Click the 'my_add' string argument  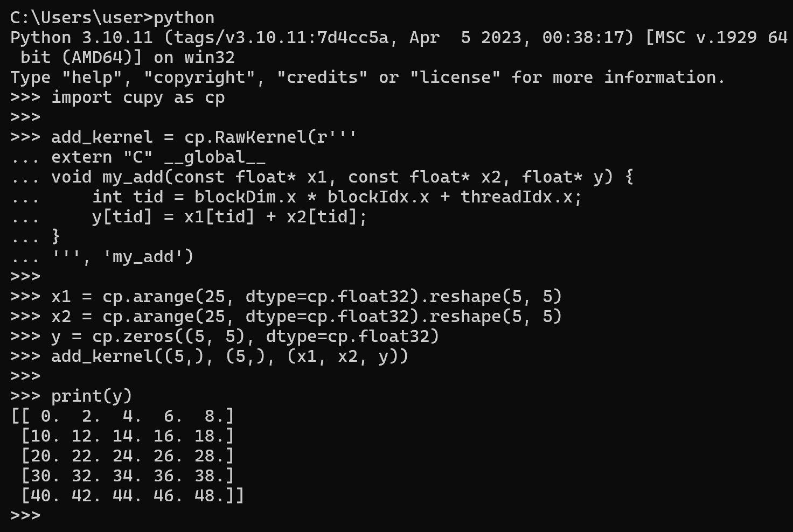[142, 257]
